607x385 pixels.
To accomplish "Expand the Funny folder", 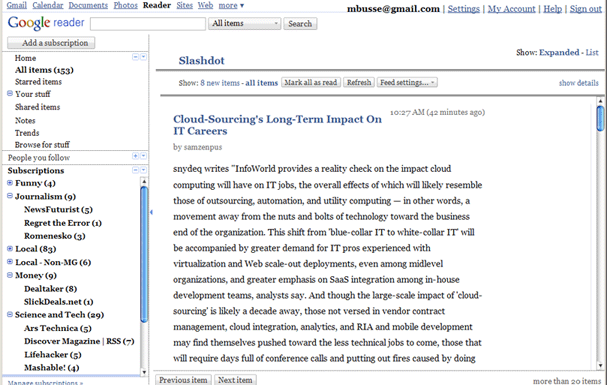I will click(x=10, y=183).
